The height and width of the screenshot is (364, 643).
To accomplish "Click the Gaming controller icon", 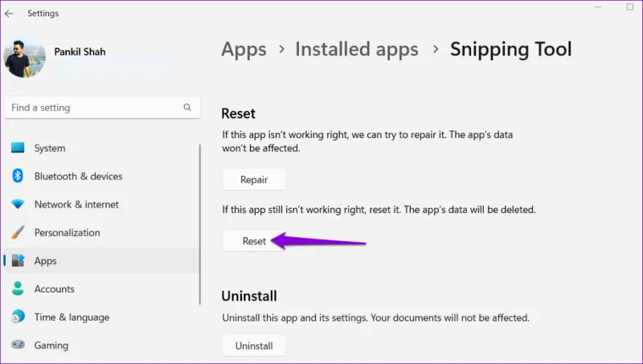I will click(18, 345).
